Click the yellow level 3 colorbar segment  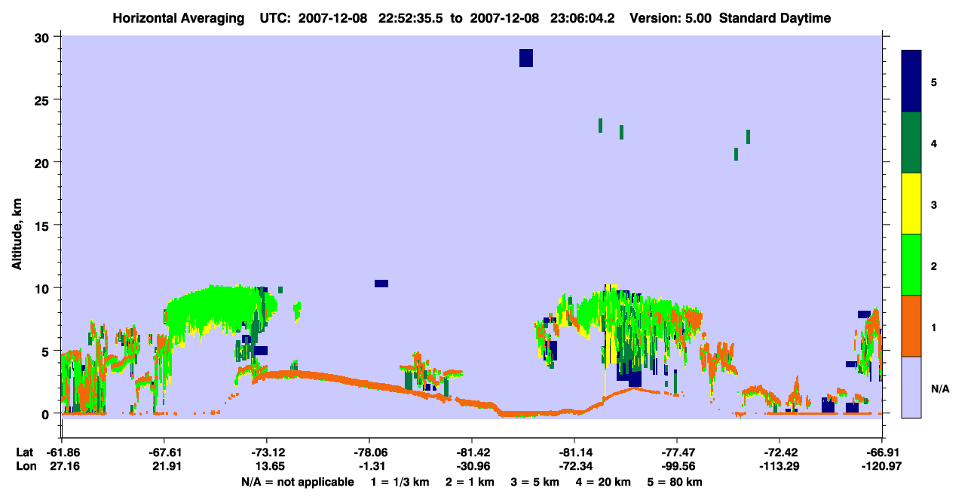click(911, 204)
